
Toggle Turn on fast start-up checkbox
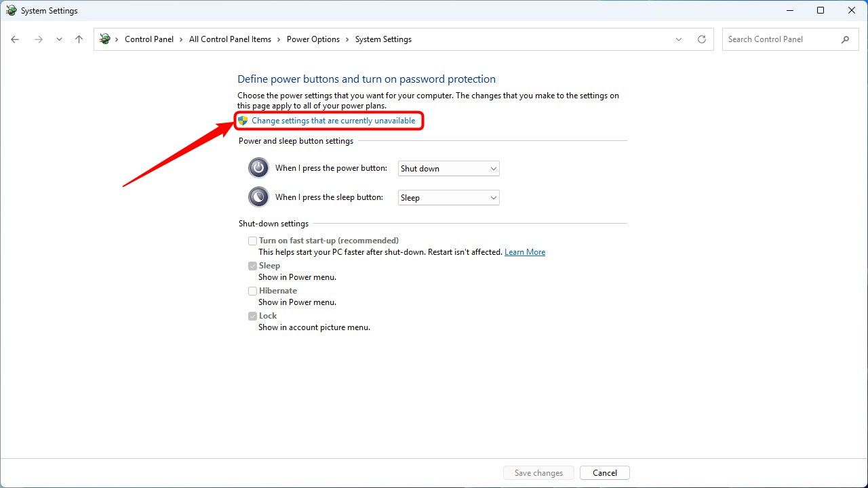click(x=252, y=241)
